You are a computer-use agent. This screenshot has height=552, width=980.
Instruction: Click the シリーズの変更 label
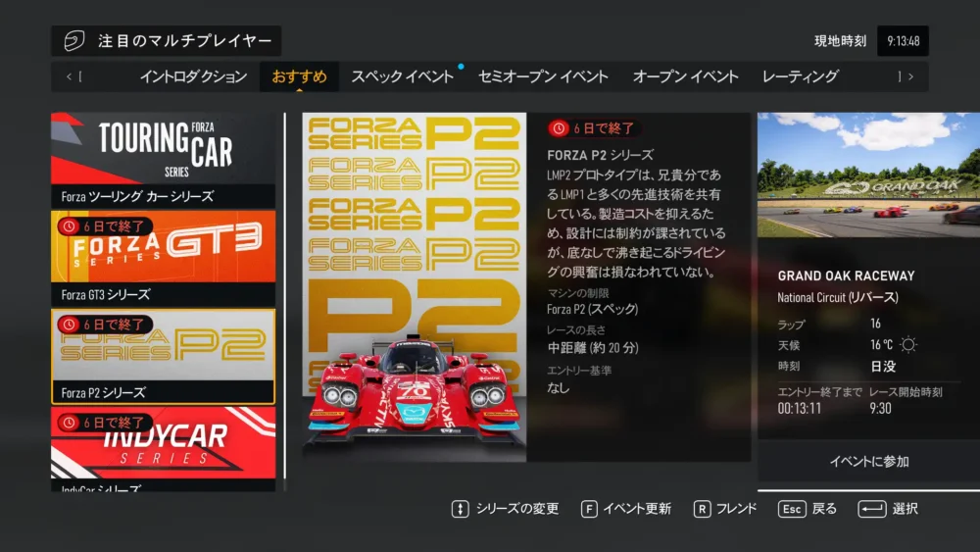pyautogui.click(x=517, y=509)
